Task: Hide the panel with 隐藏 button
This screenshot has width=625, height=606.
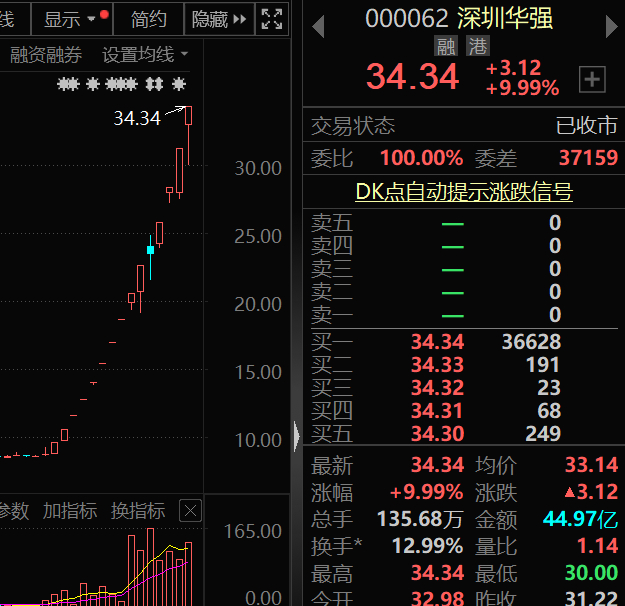Action: [x=219, y=19]
